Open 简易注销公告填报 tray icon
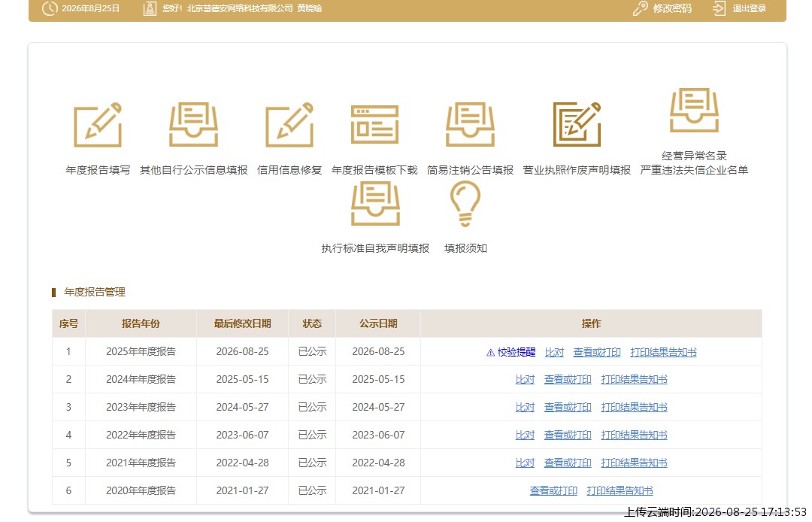 [470, 125]
